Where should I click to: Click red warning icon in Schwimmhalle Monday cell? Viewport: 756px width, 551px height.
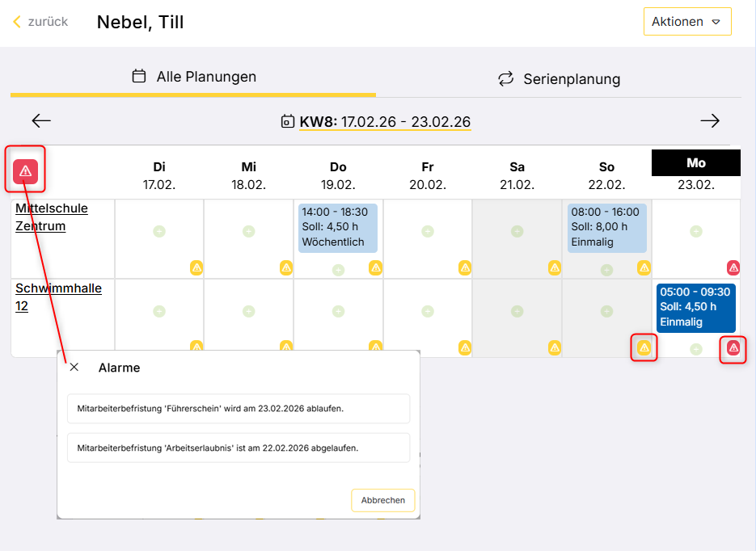click(x=733, y=348)
